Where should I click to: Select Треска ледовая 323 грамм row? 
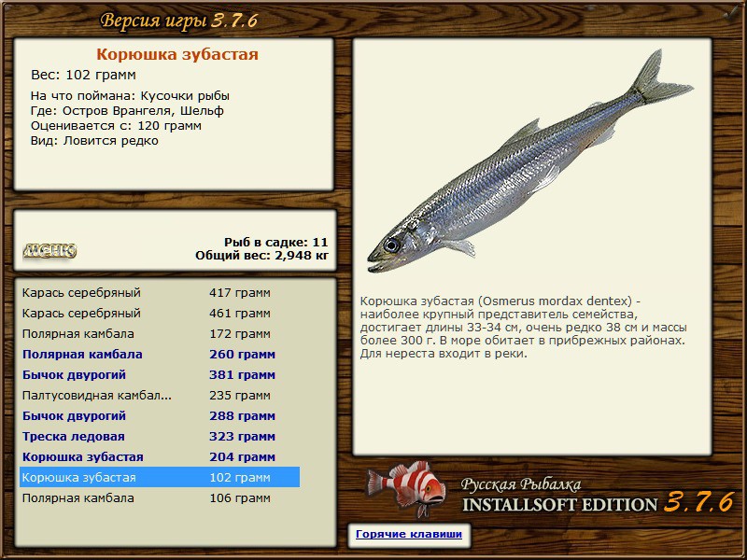point(160,436)
